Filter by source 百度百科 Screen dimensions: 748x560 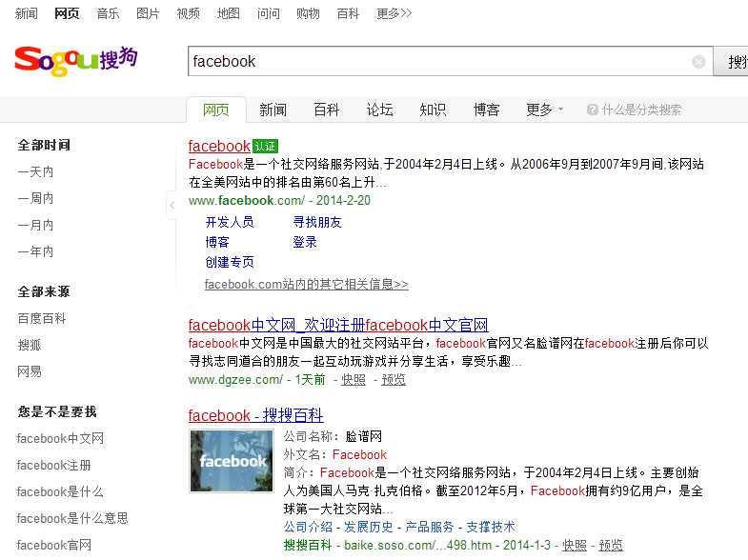coord(42,318)
